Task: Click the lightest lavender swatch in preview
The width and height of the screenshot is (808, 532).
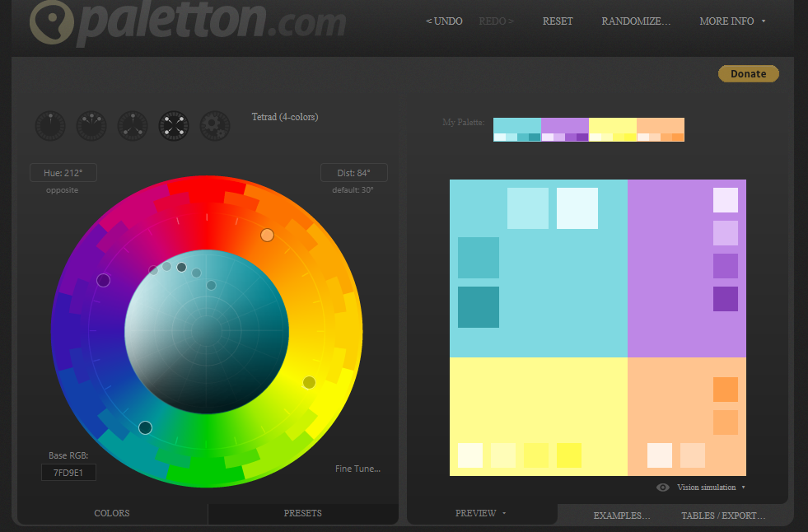Action: click(726, 200)
